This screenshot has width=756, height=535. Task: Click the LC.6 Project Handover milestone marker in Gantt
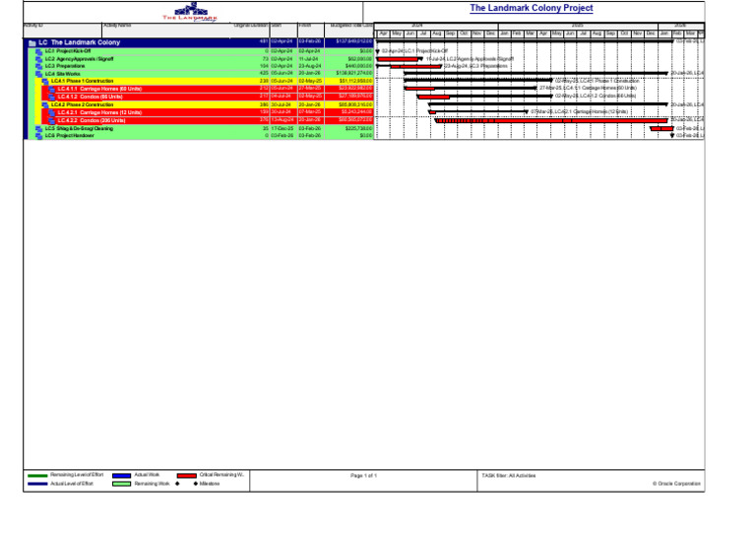(672, 136)
